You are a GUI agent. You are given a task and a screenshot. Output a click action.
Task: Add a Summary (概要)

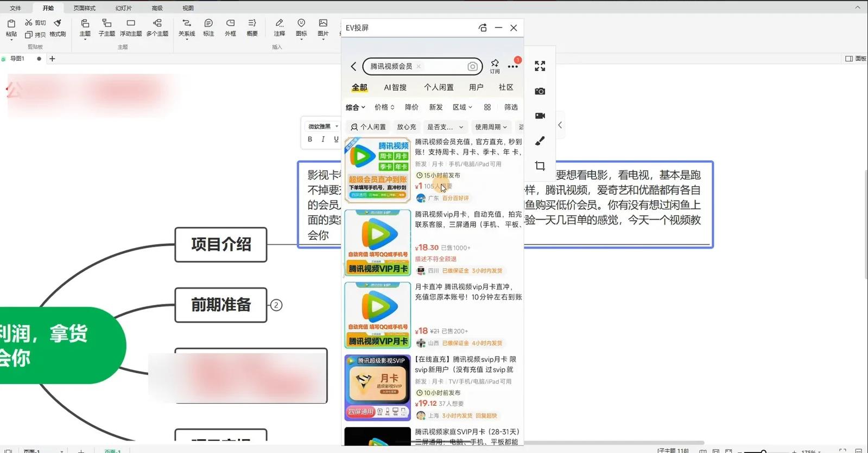pyautogui.click(x=252, y=28)
